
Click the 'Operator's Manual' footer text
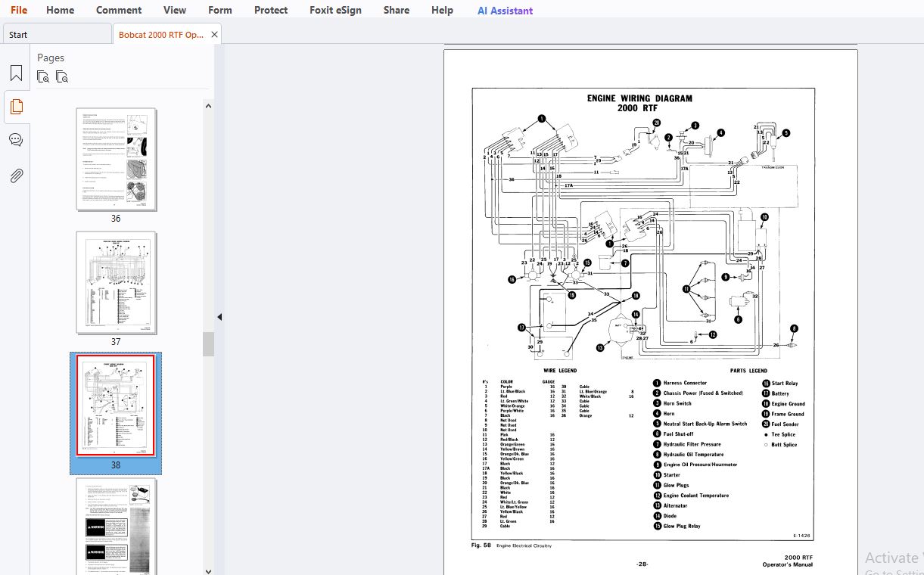pos(788,564)
